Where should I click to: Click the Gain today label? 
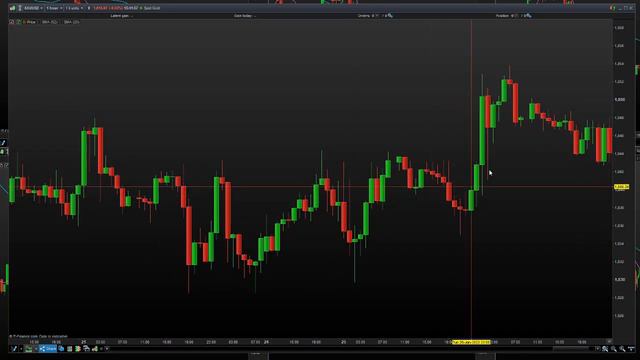pos(243,16)
